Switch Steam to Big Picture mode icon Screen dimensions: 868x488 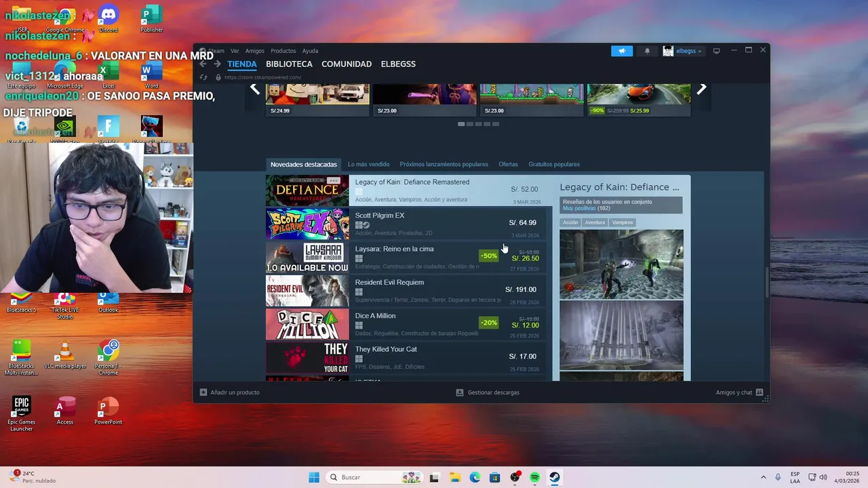pos(716,51)
